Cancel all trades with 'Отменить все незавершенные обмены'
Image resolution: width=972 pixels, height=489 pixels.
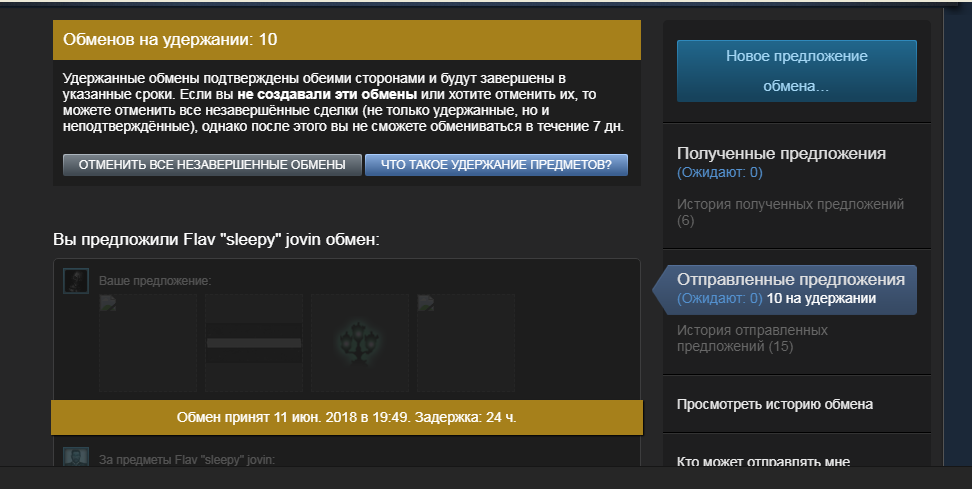(212, 165)
